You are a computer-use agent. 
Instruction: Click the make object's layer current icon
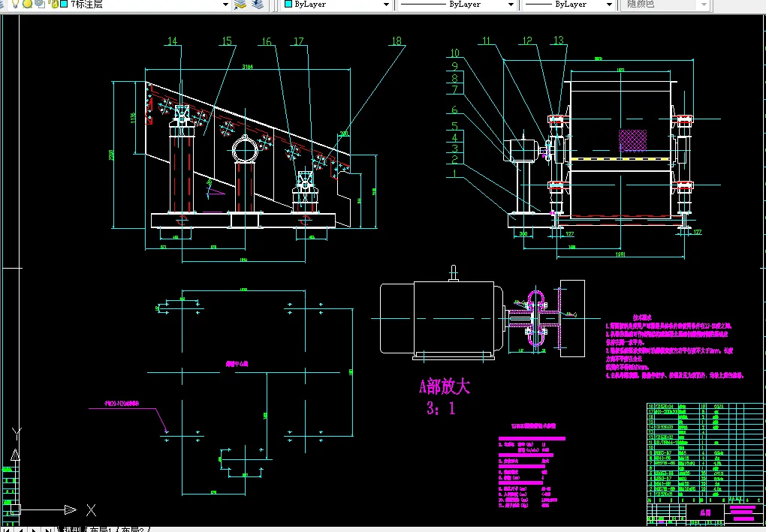point(240,5)
